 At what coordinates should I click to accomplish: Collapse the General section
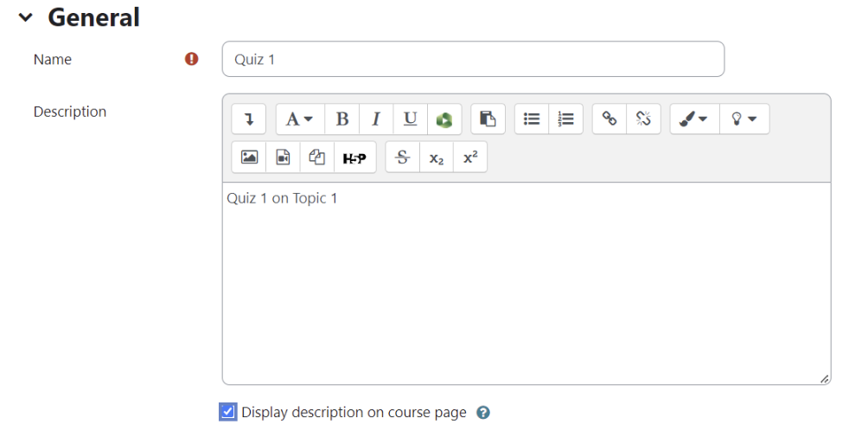[25, 17]
